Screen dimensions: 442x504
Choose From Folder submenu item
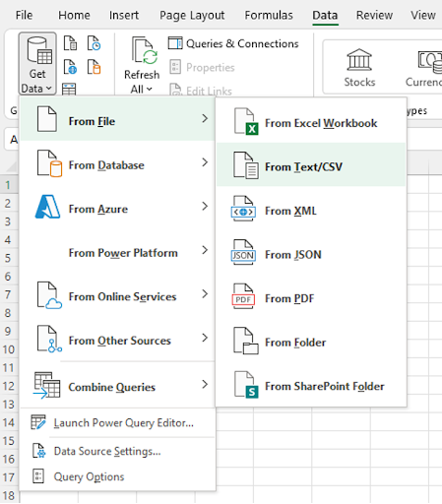pyautogui.click(x=311, y=341)
